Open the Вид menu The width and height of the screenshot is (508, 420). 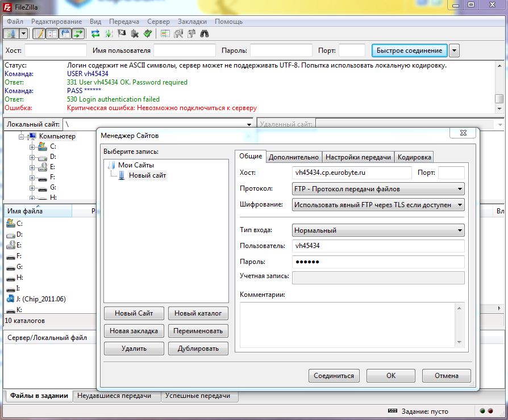(x=95, y=22)
